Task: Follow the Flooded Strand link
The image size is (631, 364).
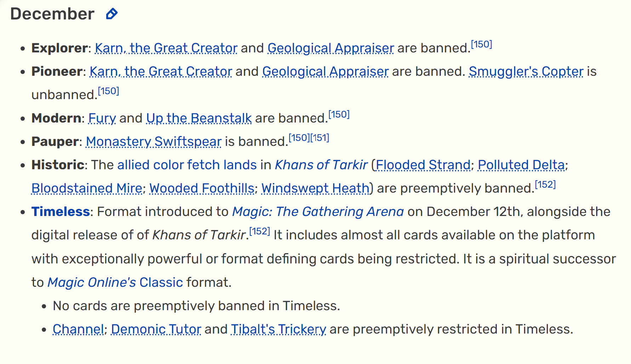Action: tap(423, 165)
